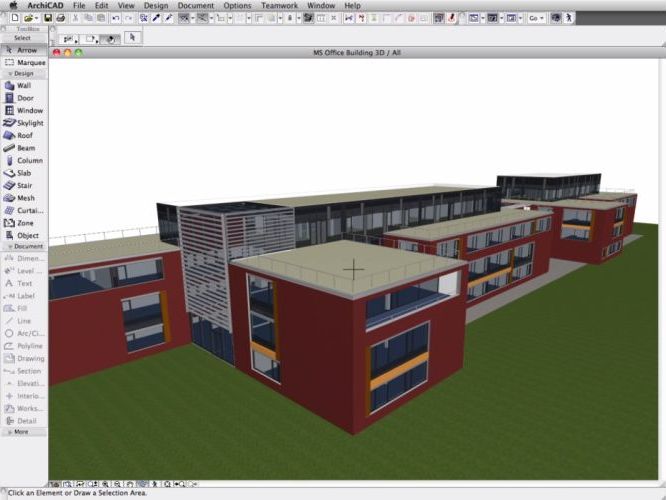This screenshot has height=500, width=666.
Task: Select the Polyline tool
Action: pos(24,346)
